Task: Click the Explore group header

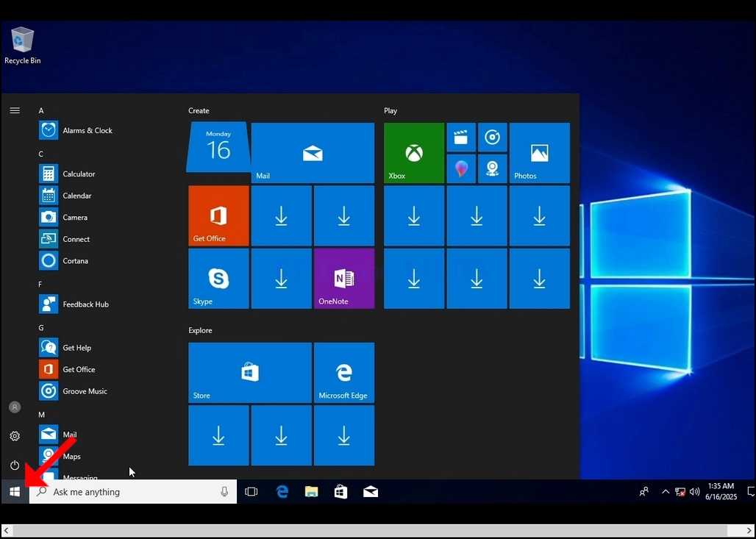Action: pos(200,330)
